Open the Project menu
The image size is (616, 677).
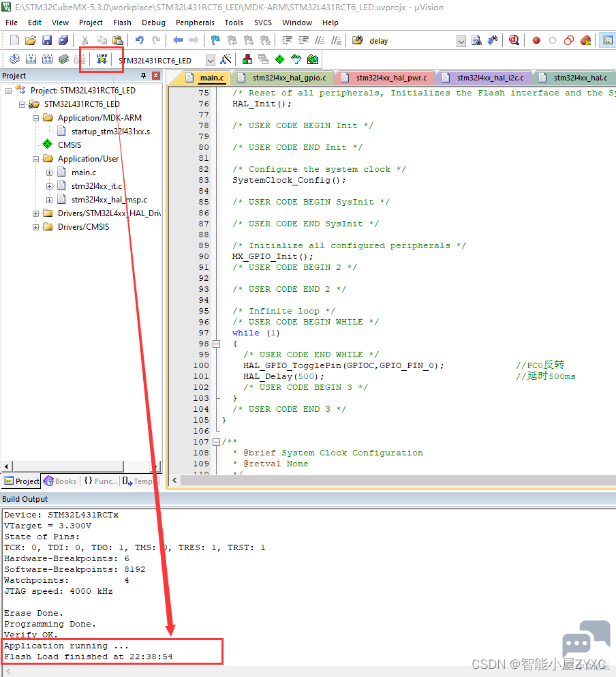pyautogui.click(x=91, y=22)
